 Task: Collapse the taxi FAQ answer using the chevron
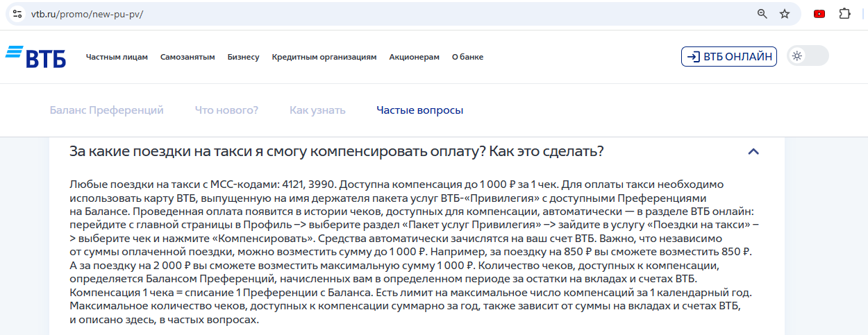click(753, 152)
